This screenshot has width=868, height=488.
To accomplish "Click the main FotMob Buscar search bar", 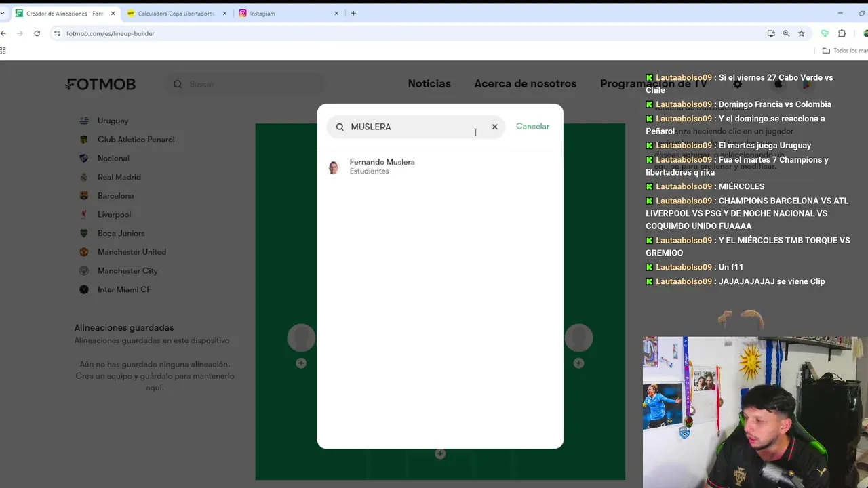I will [245, 84].
